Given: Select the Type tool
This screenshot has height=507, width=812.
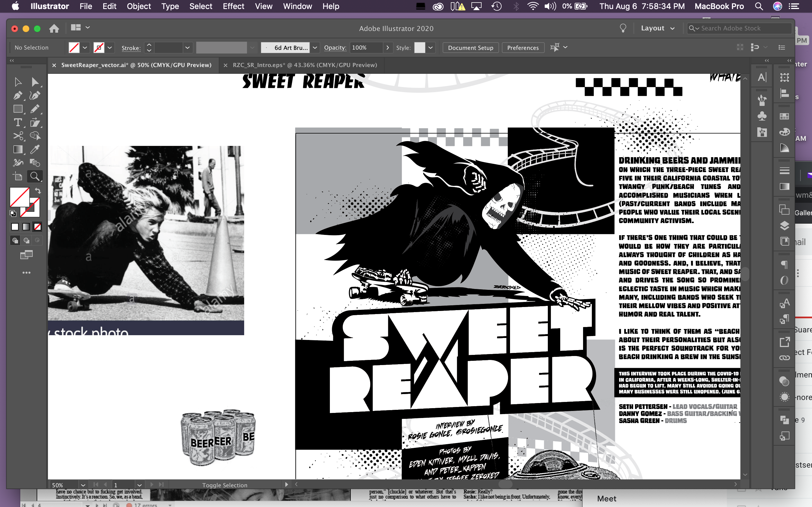Looking at the screenshot, I should tap(18, 123).
